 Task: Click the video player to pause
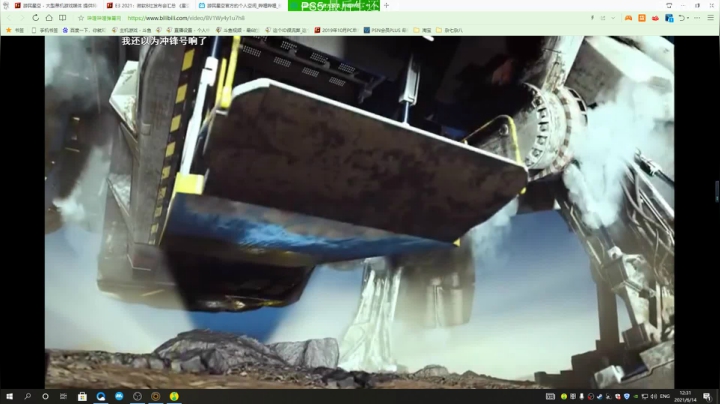point(359,212)
